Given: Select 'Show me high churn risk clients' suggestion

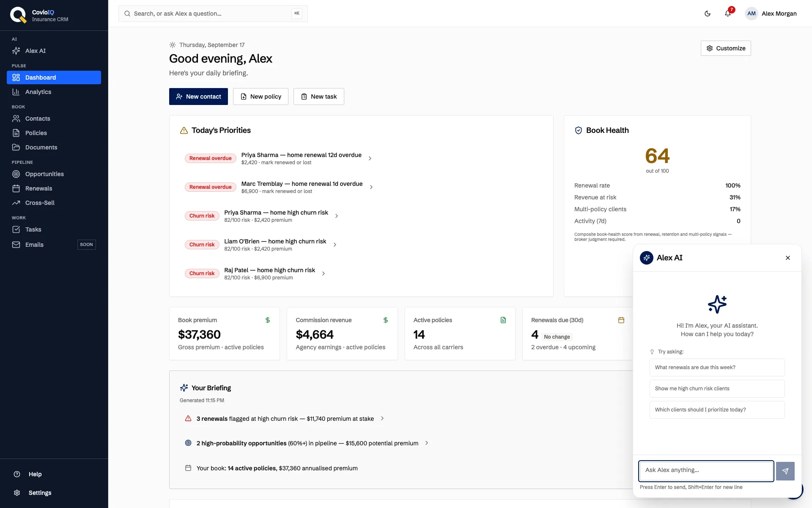Looking at the screenshot, I should pos(717,389).
